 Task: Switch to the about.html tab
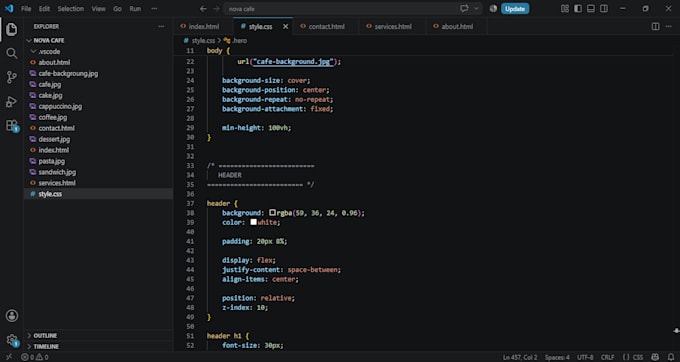[456, 26]
